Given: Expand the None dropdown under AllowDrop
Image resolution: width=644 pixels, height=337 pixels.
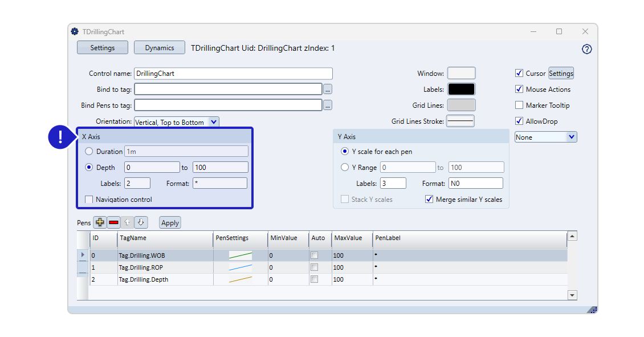Looking at the screenshot, I should click(572, 137).
